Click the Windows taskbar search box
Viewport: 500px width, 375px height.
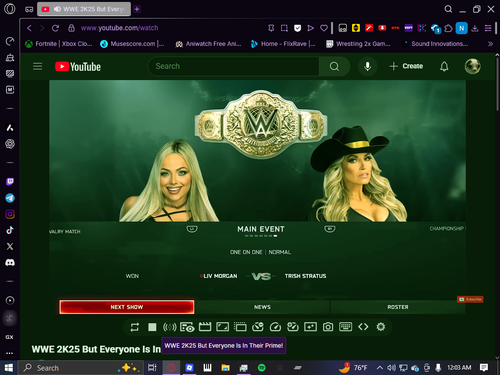pos(81,368)
